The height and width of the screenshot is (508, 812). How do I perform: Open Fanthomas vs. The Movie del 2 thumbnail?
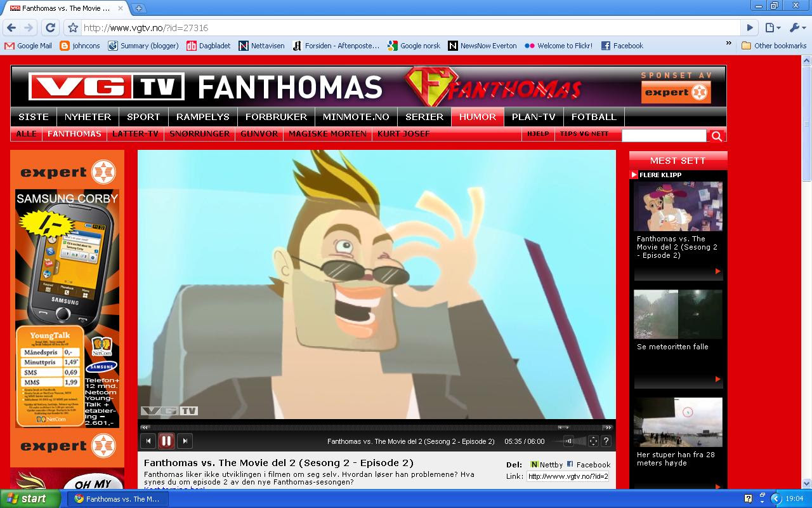[x=678, y=206]
